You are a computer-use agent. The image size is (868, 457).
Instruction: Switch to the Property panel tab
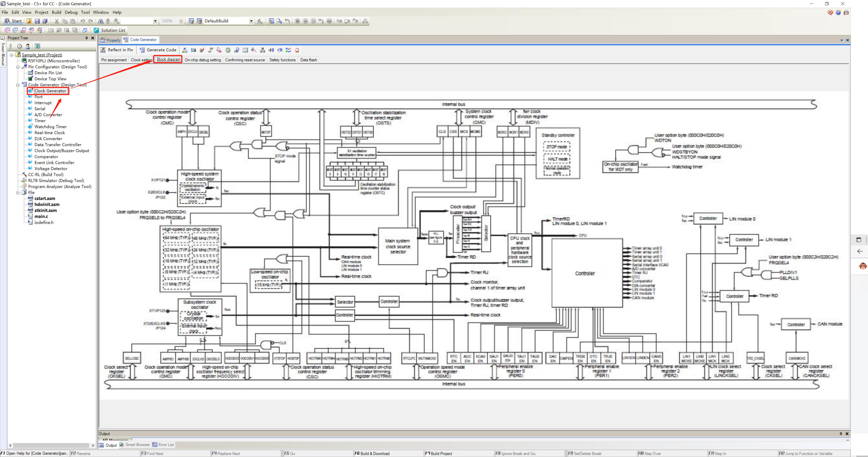[x=111, y=40]
